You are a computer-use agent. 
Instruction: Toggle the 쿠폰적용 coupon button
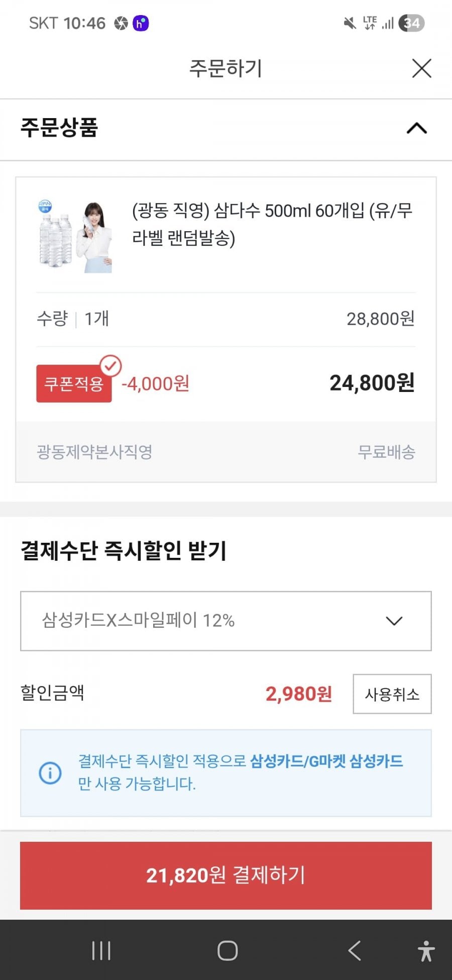click(74, 384)
